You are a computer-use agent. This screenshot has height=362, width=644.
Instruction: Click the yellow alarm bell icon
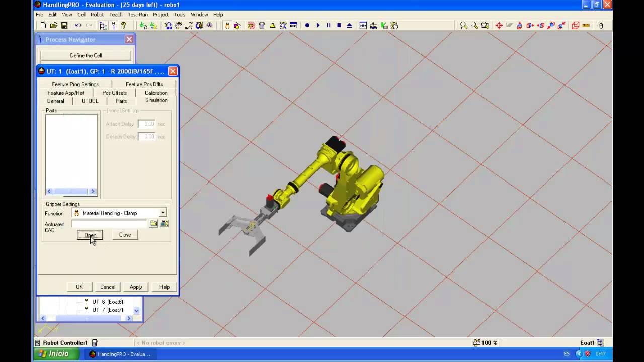(272, 25)
